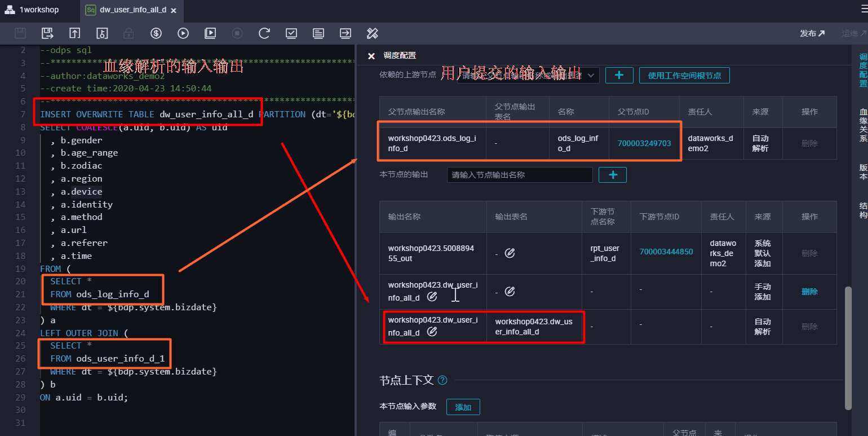The width and height of the screenshot is (868, 436).
Task: Open the 结构 side tab
Action: point(863,211)
